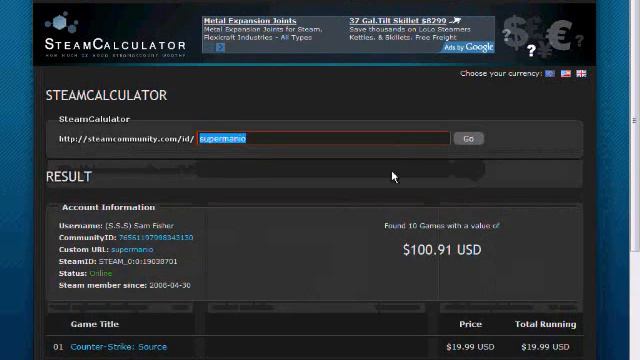640x360 pixels.
Task: Open Counter-Strike: Source game link
Action: 119,347
